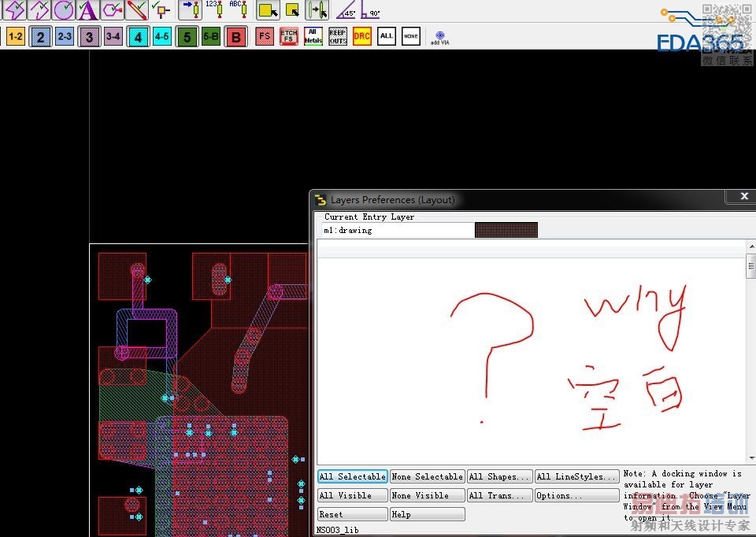The image size is (756, 537).
Task: Open the Options... dialog
Action: (576, 495)
